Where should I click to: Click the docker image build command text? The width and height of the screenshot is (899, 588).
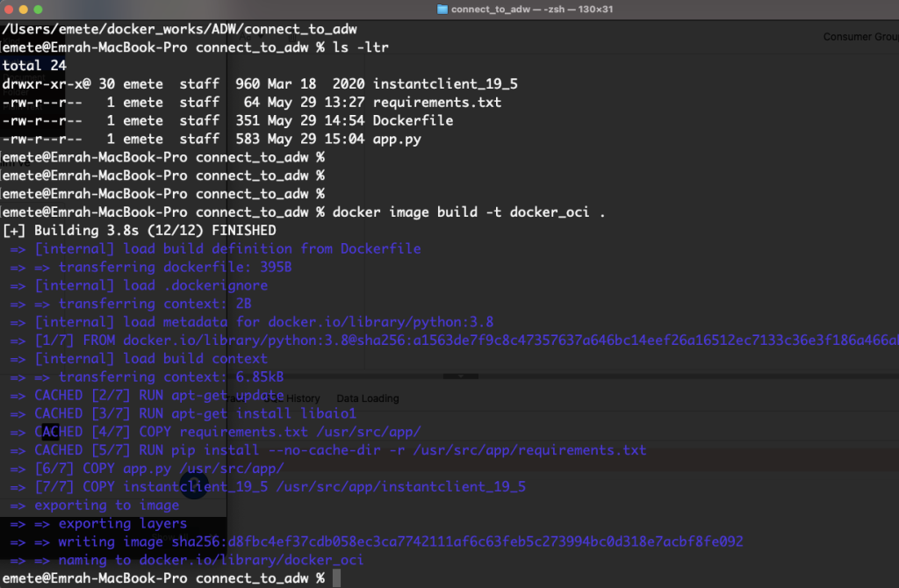coord(469,212)
